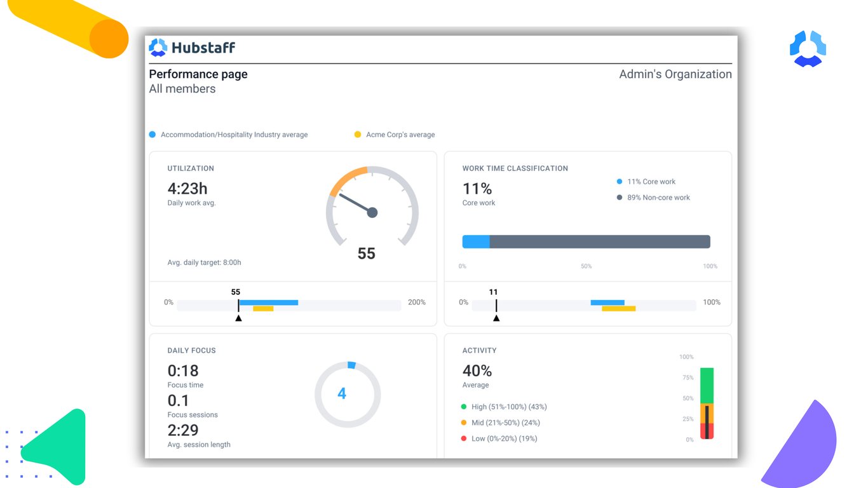Click the "2:29" session length value
Viewport: 868px width, 488px height.
click(183, 430)
